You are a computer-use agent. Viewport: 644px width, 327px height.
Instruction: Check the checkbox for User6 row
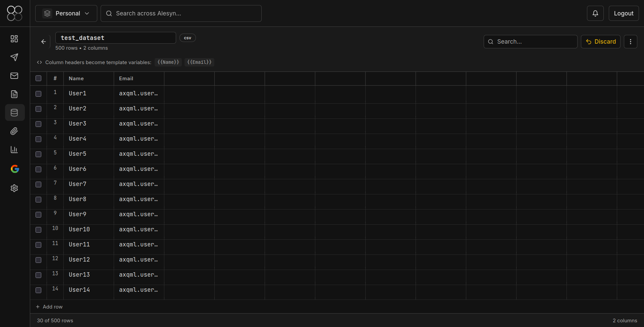pos(39,169)
